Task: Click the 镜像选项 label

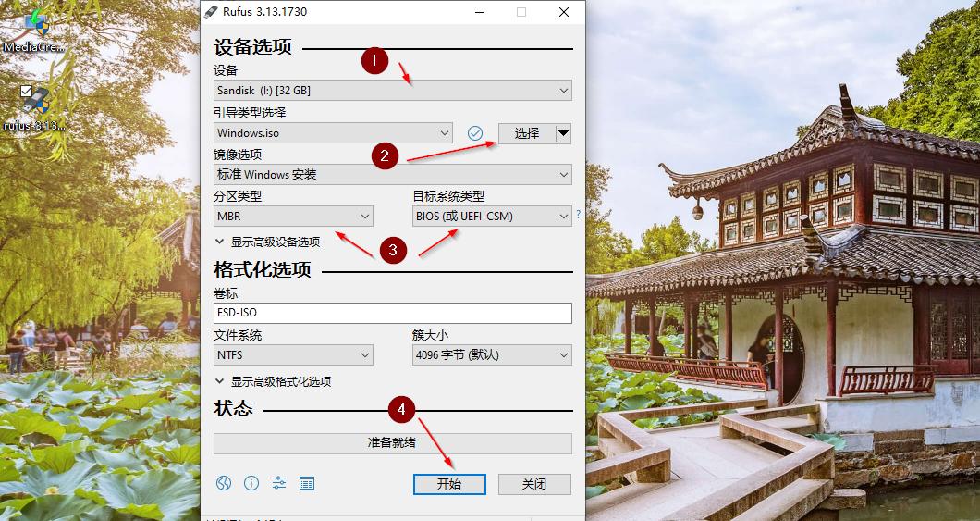Action: point(238,155)
